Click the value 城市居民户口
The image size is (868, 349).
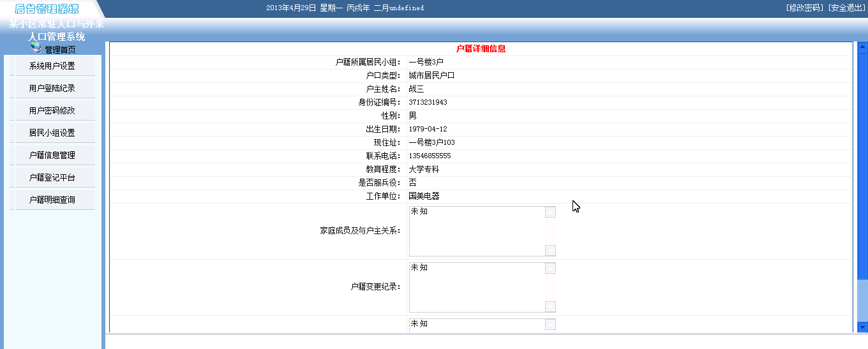click(431, 75)
